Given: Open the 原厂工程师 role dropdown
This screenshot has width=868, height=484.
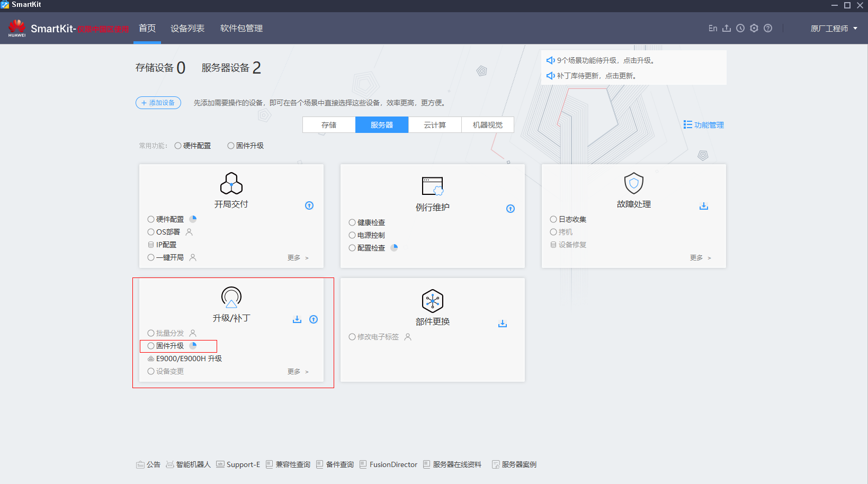Looking at the screenshot, I should [x=834, y=29].
